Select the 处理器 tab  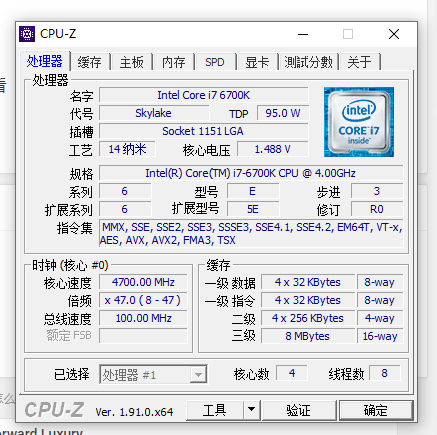point(45,61)
